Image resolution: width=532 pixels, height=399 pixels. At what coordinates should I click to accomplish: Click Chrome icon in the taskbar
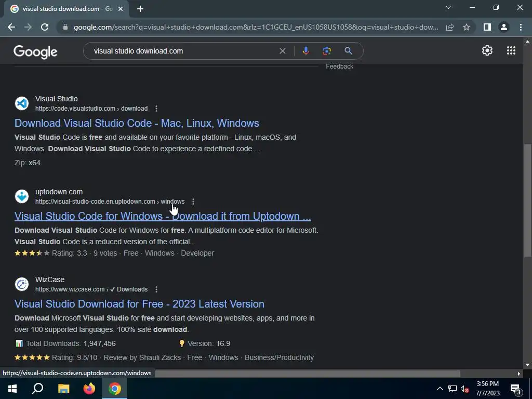[115, 389]
